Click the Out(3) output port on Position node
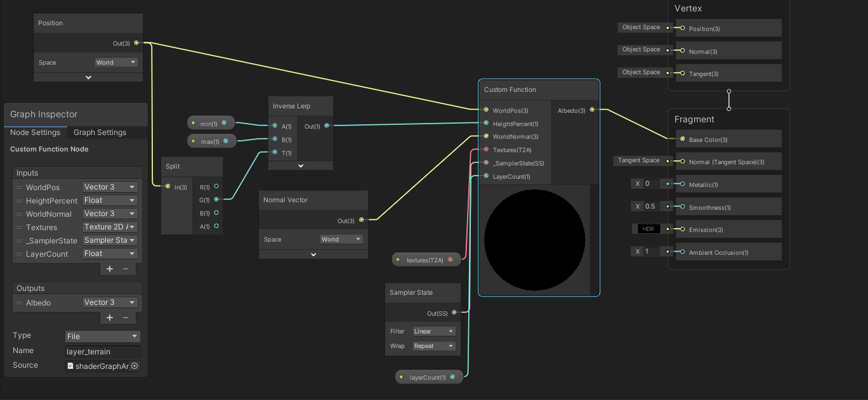 click(135, 43)
